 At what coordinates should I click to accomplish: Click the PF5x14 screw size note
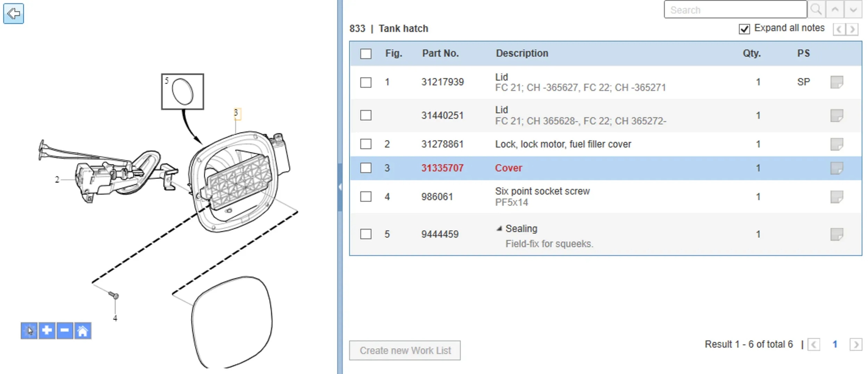pyautogui.click(x=511, y=202)
